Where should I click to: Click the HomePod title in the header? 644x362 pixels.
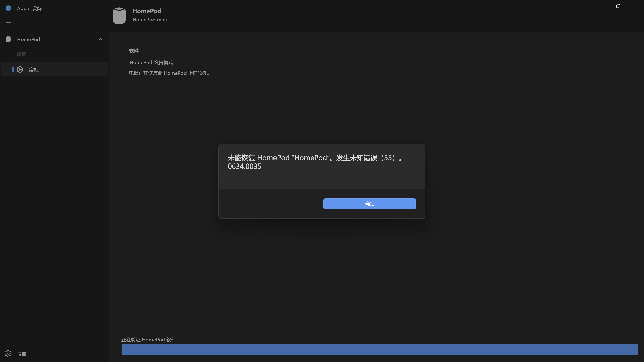(147, 11)
